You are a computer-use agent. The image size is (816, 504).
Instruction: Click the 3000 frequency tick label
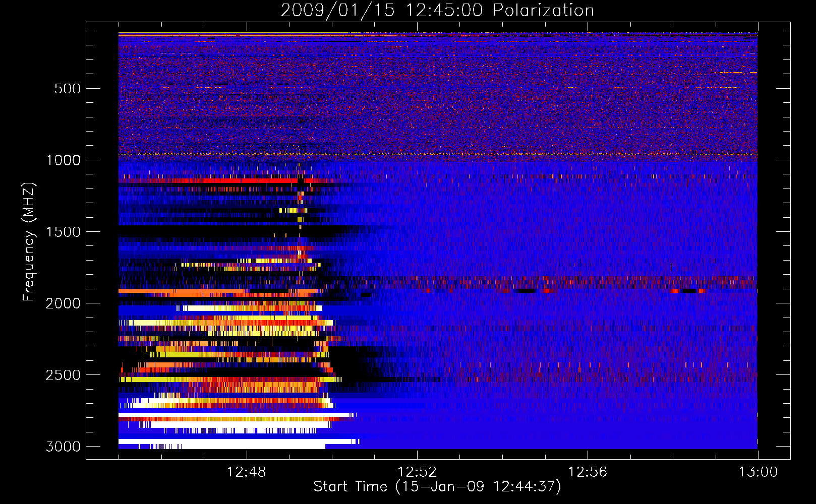[x=63, y=447]
